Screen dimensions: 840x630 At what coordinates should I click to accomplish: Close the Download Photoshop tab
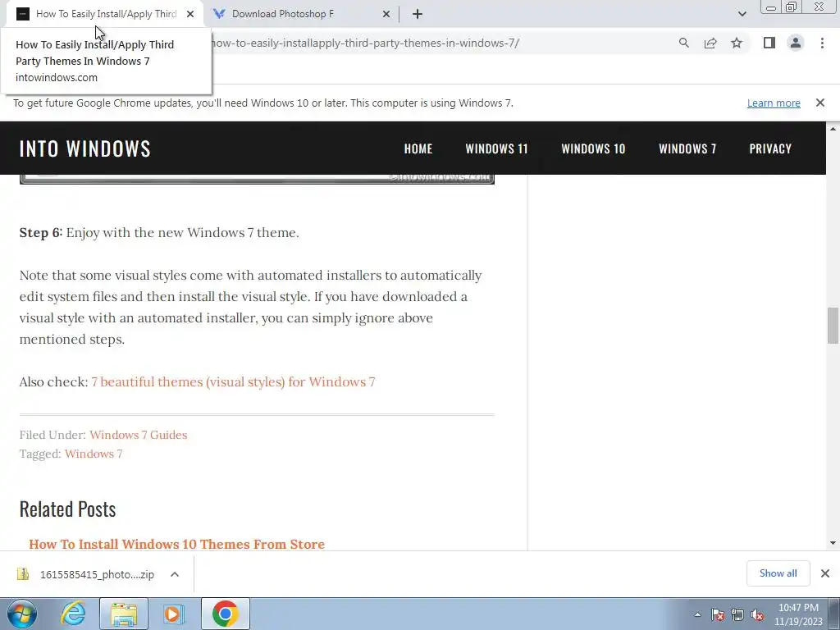tap(386, 15)
